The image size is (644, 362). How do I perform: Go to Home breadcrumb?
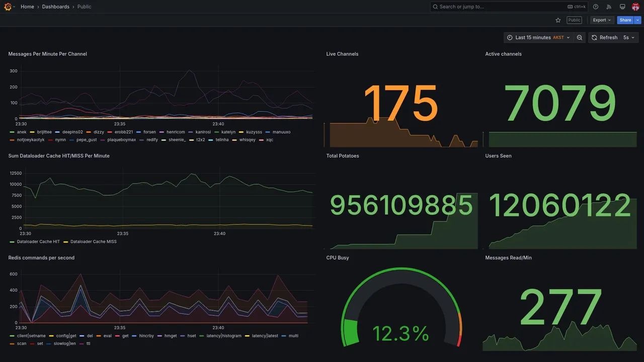27,7
